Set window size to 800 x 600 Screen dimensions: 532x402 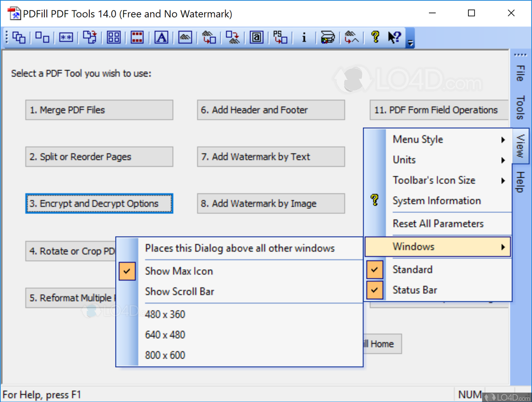(x=239, y=355)
